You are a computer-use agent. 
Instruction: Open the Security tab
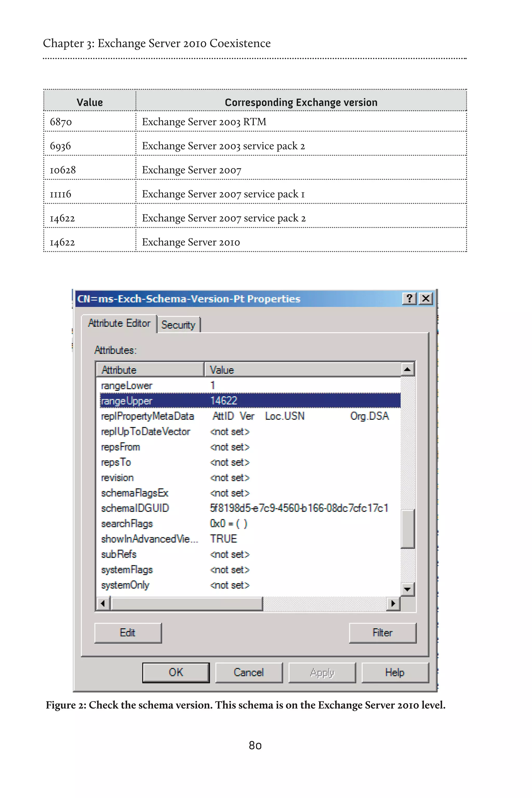pos(178,325)
